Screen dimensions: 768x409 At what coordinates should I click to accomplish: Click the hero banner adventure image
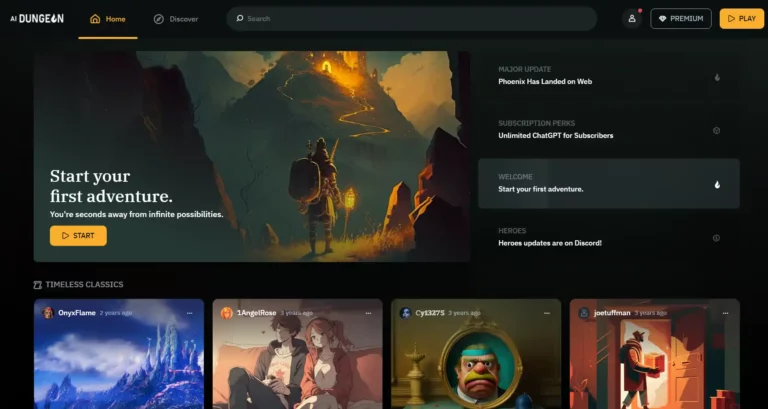coord(252,157)
